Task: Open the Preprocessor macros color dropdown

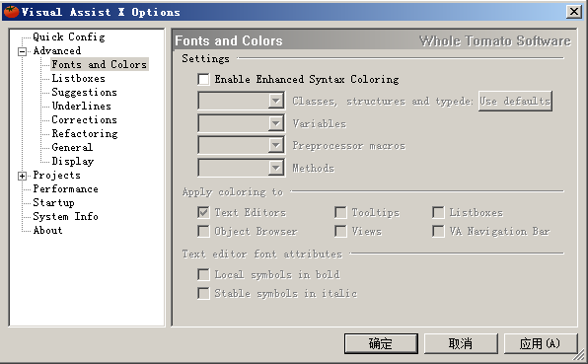Action: 276,145
